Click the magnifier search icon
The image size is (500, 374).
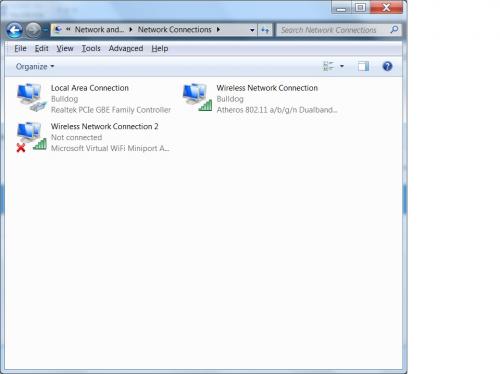click(x=394, y=30)
